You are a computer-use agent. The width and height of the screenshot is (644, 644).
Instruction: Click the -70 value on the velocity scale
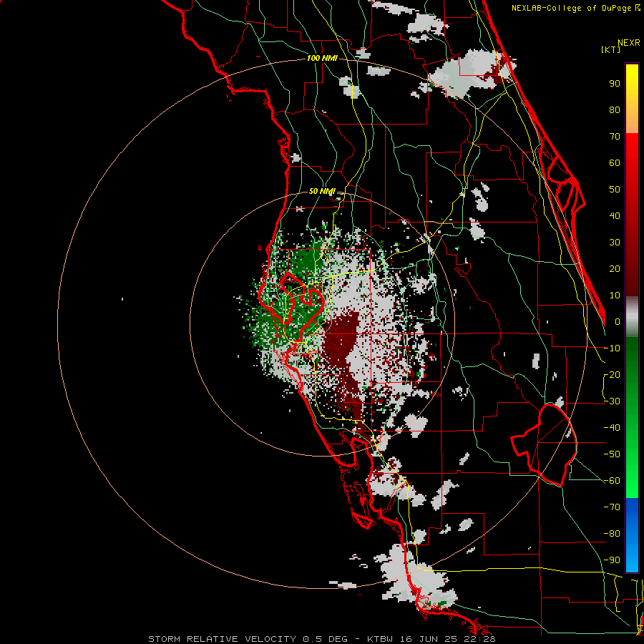(x=612, y=507)
